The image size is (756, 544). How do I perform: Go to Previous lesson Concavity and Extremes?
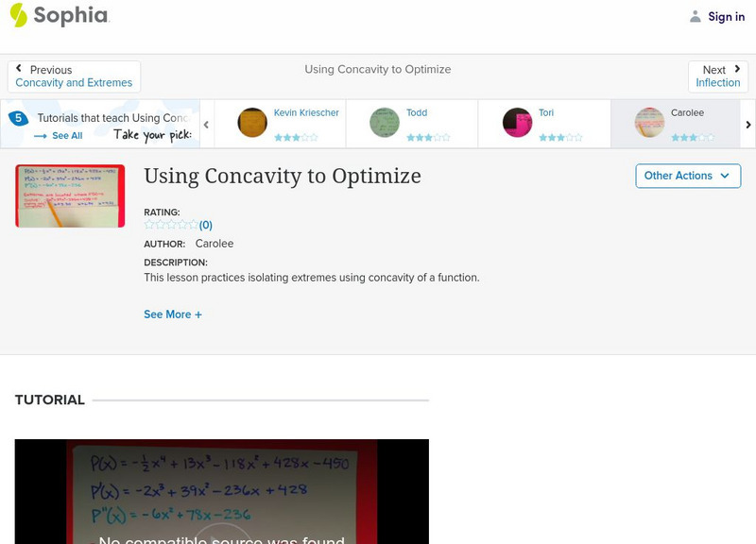pyautogui.click(x=74, y=76)
